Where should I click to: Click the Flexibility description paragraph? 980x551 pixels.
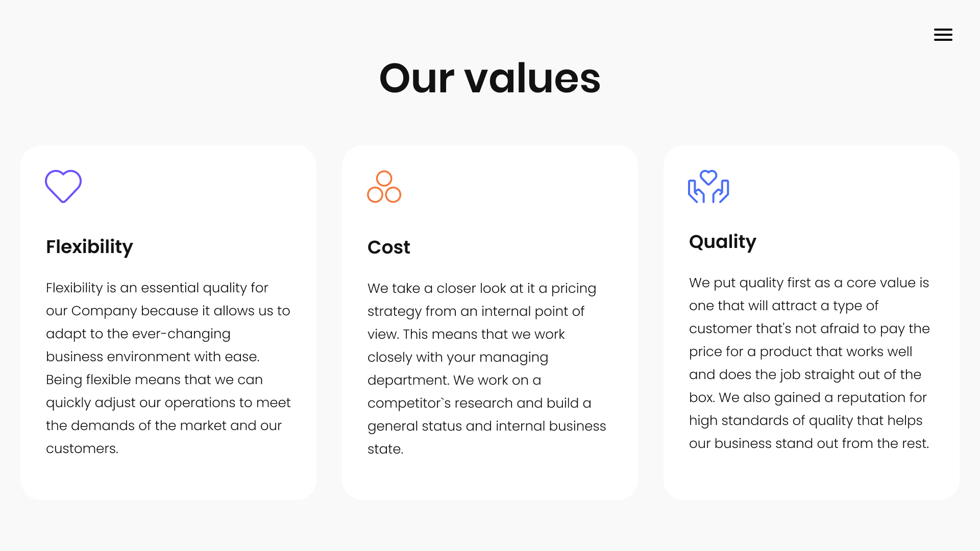tap(168, 368)
